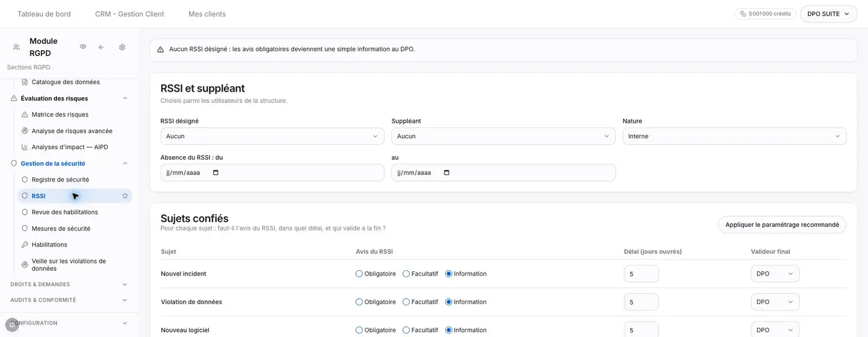
Task: Click the eye icon beside Module RGPD
Action: [x=83, y=47]
